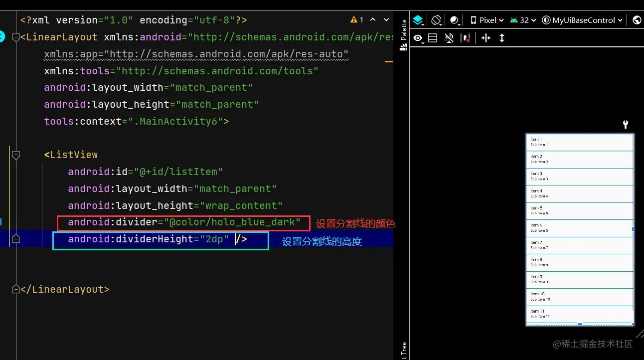
Task: Open the Palette side panel tab
Action: click(404, 35)
